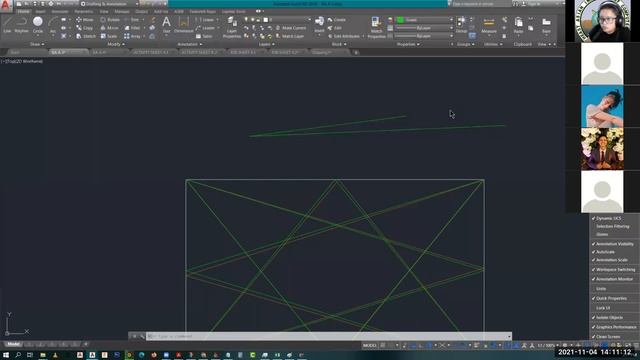Click Create block button

click(x=337, y=20)
